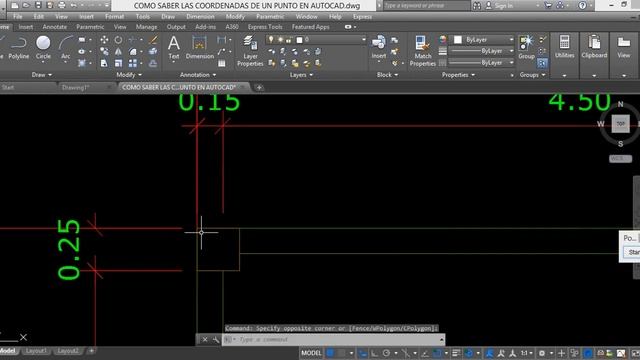Toggle polar tracking in status bar
This screenshot has height=360, width=640.
[387, 353]
